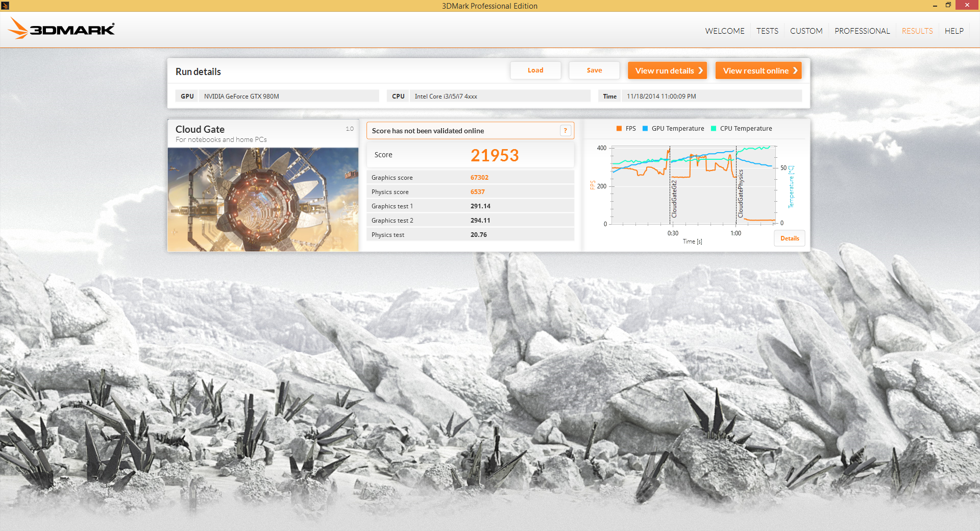Click the question mark help icon
Screen dimensions: 980x531
(565, 131)
